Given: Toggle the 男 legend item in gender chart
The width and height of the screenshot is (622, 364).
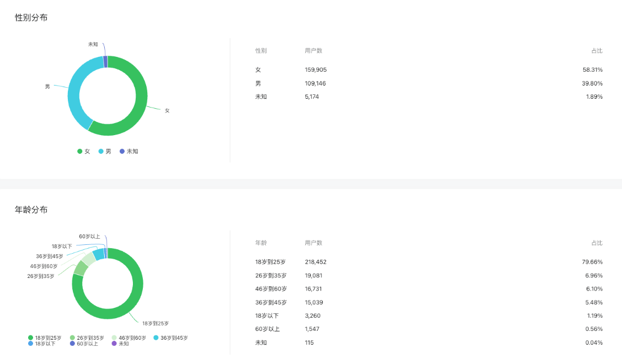Looking at the screenshot, I should pyautogui.click(x=105, y=151).
